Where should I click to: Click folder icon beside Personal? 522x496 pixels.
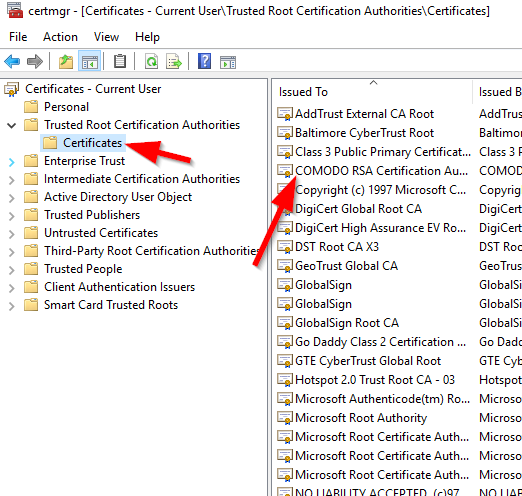point(31,107)
